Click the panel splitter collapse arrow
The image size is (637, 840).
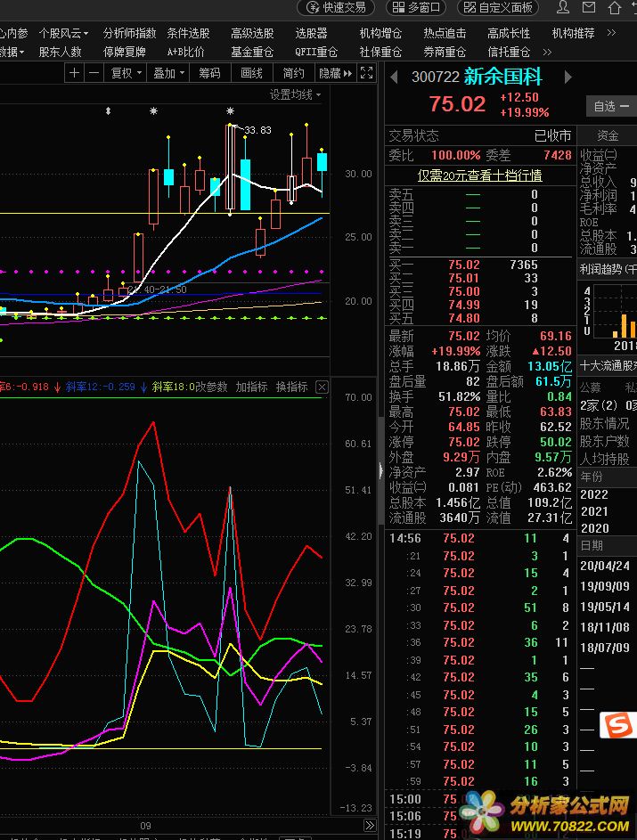381,470
